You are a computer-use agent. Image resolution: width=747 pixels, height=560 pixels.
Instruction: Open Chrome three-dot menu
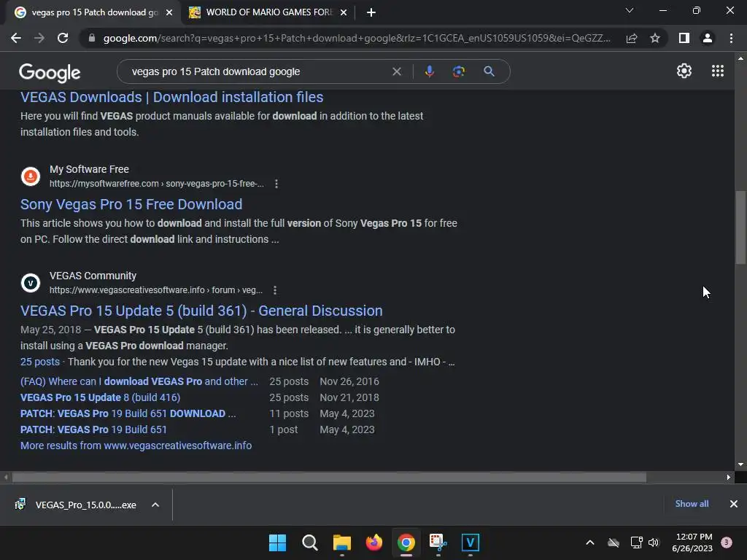click(731, 38)
